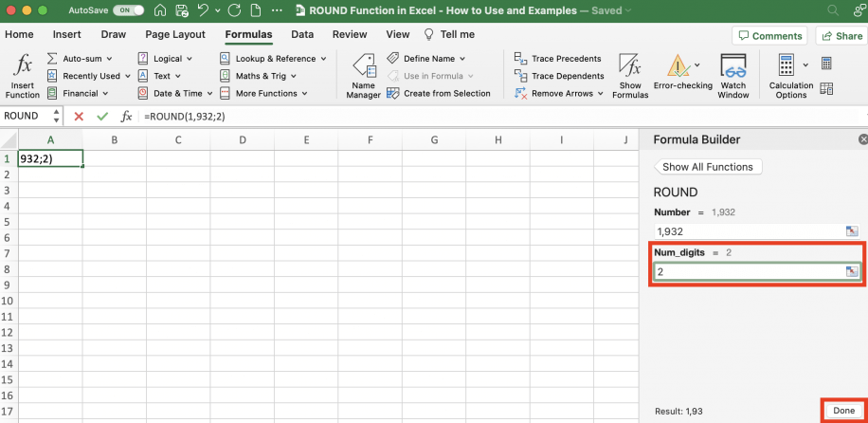Open the More Functions dropdown
This screenshot has height=423, width=868.
[x=263, y=93]
